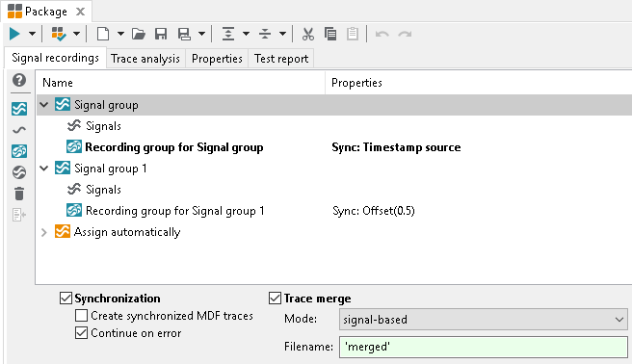Copy selection with the copy icon
Screen dimensions: 632x364
[x=330, y=34]
